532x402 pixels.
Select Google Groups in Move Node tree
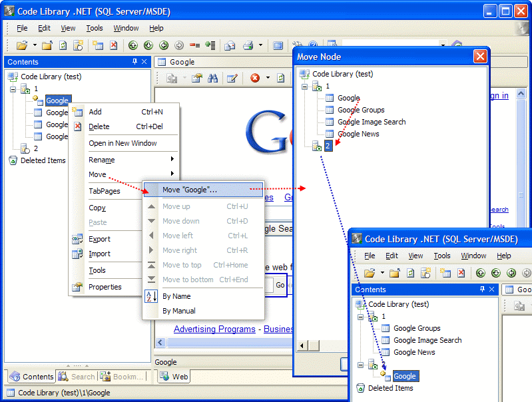pyautogui.click(x=361, y=110)
